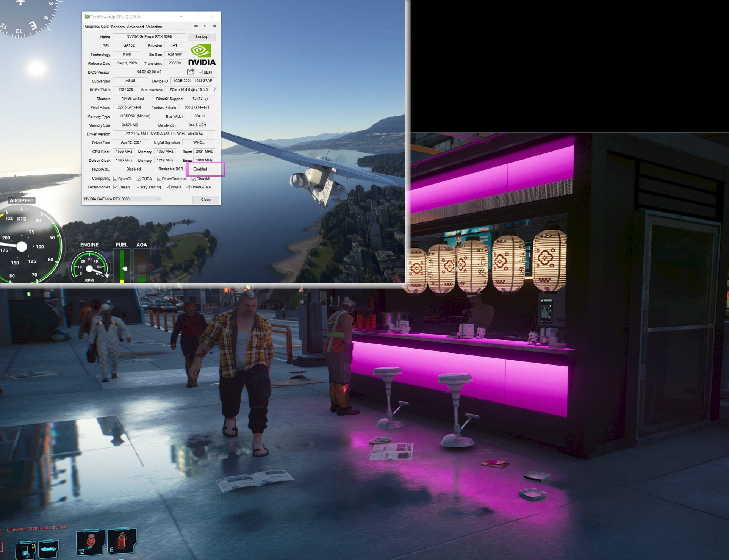Click the Digital Signature value WHQL
Viewport: 729px width, 560px height.
(x=199, y=143)
